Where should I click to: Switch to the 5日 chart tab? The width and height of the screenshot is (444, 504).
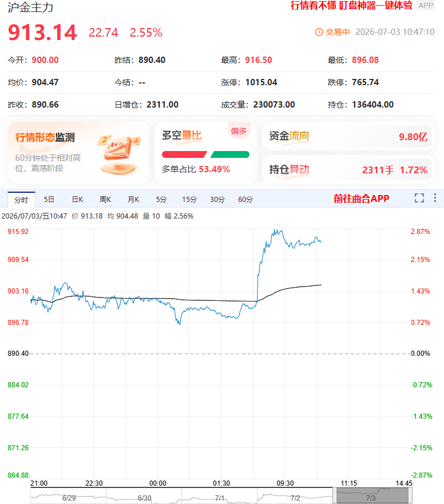click(49, 200)
